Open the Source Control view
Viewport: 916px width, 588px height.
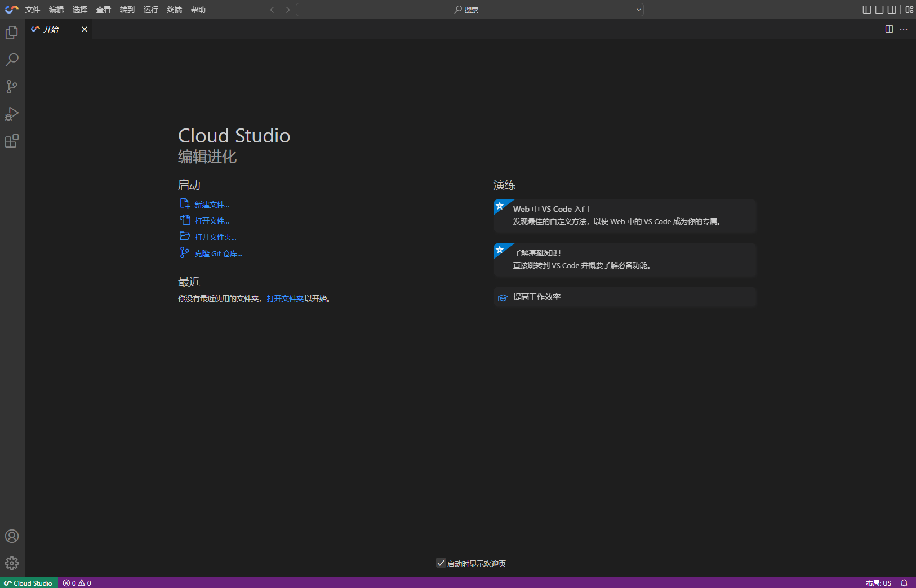coord(12,87)
